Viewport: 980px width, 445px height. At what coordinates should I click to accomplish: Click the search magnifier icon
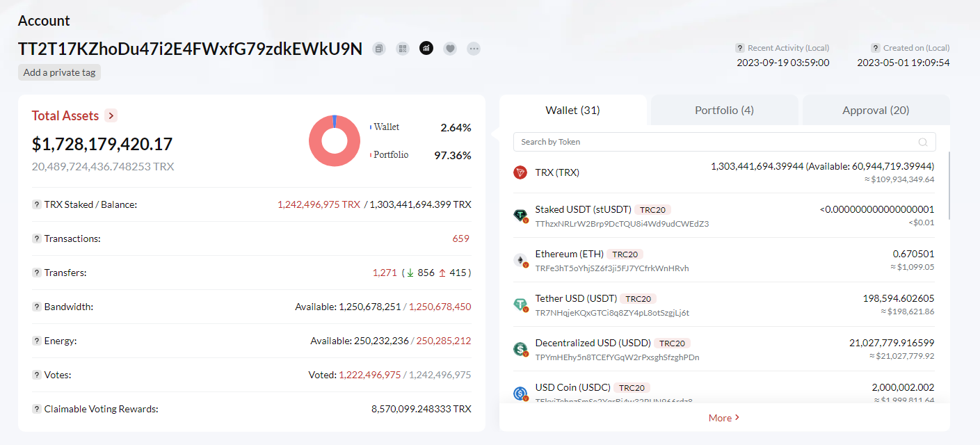tap(923, 142)
